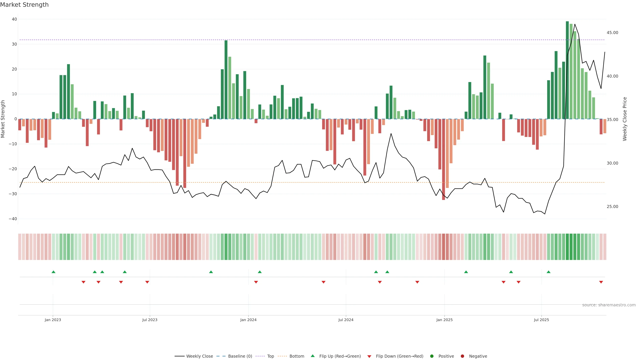Screen dimensions: 644x362
Task: Click the deepest red bar near -32
Action: point(443,159)
